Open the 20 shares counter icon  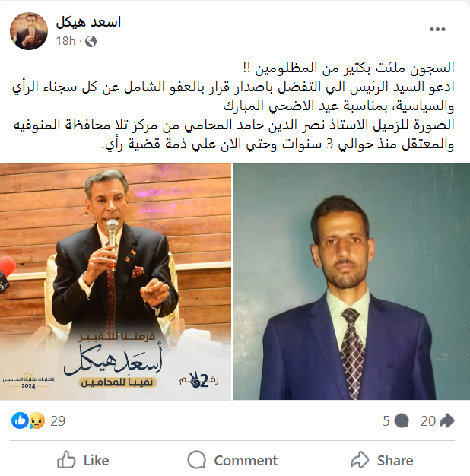click(447, 420)
